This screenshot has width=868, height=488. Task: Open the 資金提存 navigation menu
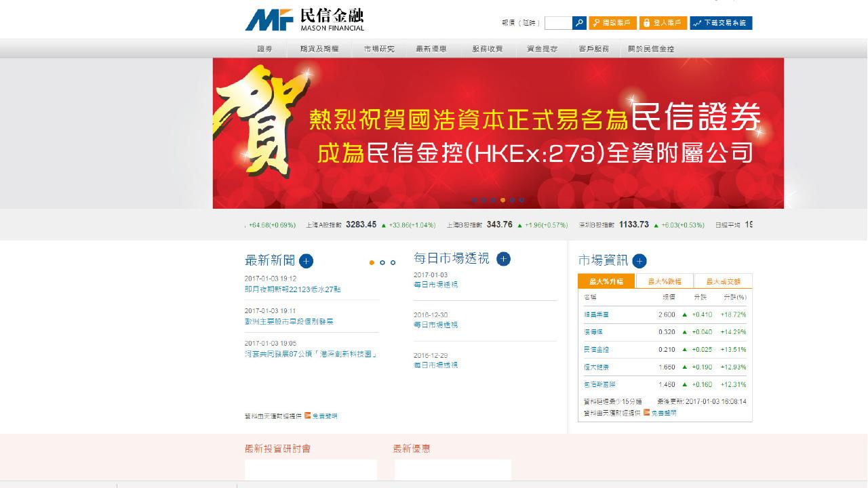(x=542, y=49)
